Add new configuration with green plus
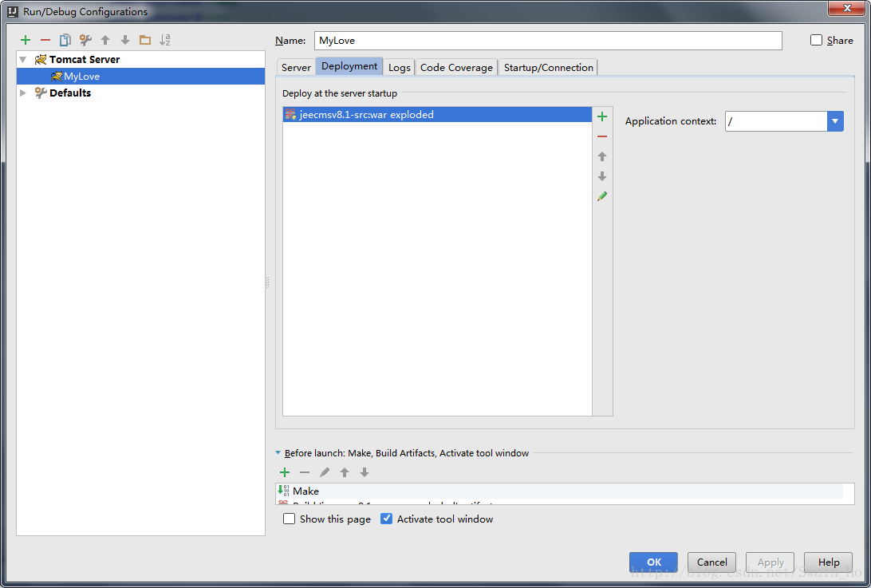This screenshot has height=588, width=871. 26,40
